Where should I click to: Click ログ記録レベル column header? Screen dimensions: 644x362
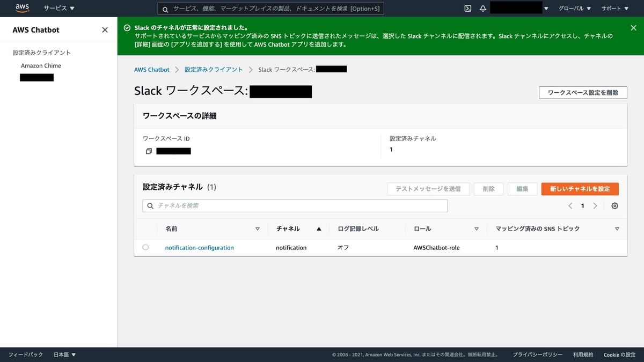tap(358, 228)
